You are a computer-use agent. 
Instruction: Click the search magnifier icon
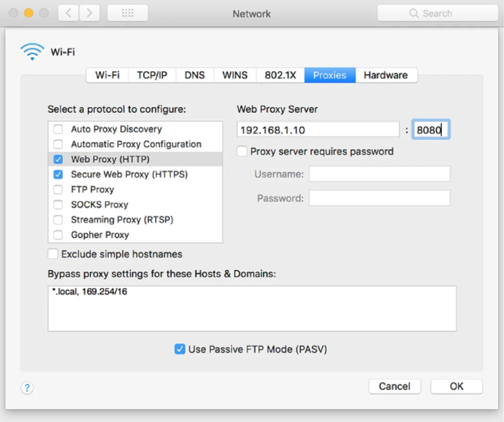coord(415,13)
